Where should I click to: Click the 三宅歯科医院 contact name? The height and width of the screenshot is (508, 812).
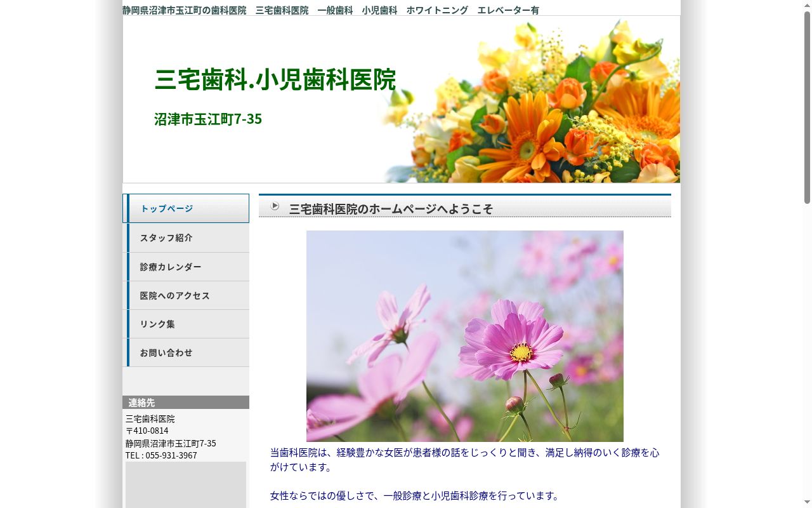[150, 418]
